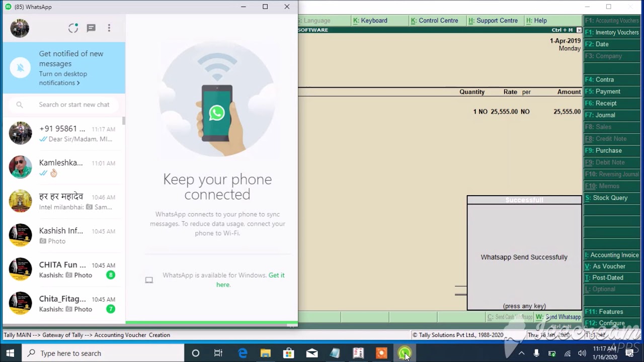Open chat with +91 95861 contact

pyautogui.click(x=63, y=134)
